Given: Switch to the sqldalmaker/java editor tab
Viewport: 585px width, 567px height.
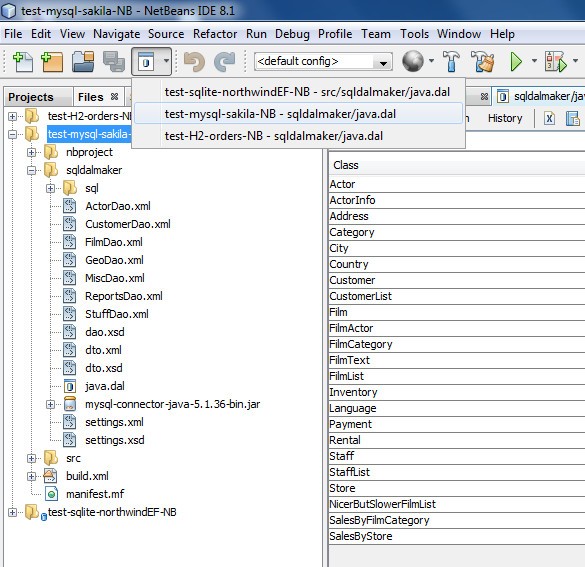Looking at the screenshot, I should coord(541,97).
